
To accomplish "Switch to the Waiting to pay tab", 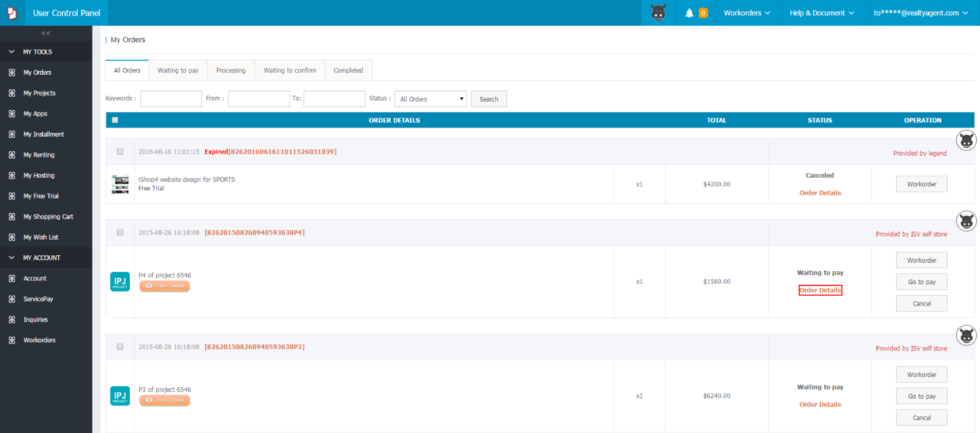I will 178,70.
